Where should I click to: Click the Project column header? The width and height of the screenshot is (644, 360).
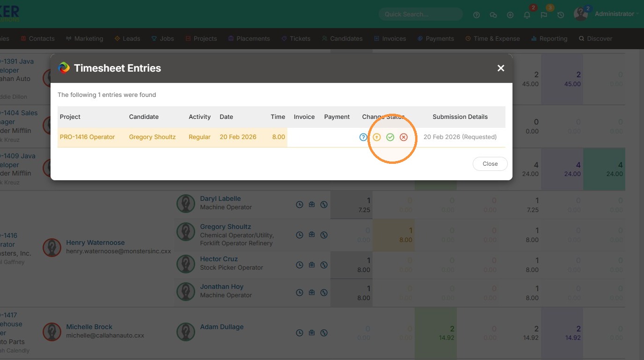70,117
